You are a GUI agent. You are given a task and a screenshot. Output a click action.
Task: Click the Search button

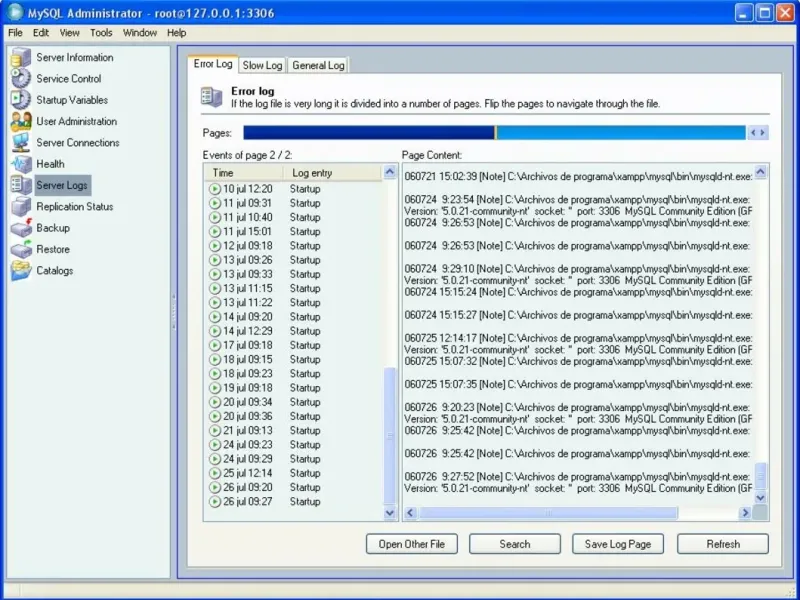coord(515,544)
